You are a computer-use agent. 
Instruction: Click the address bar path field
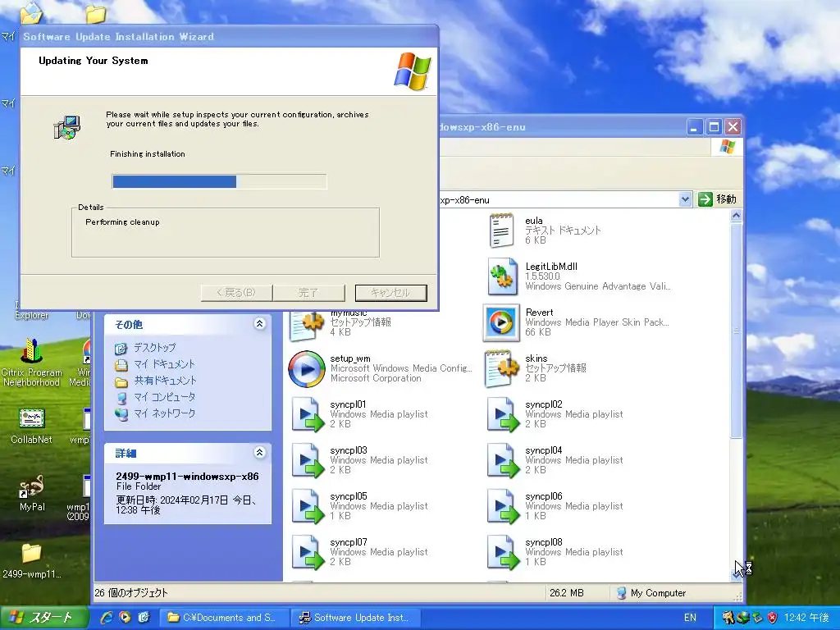(557, 200)
